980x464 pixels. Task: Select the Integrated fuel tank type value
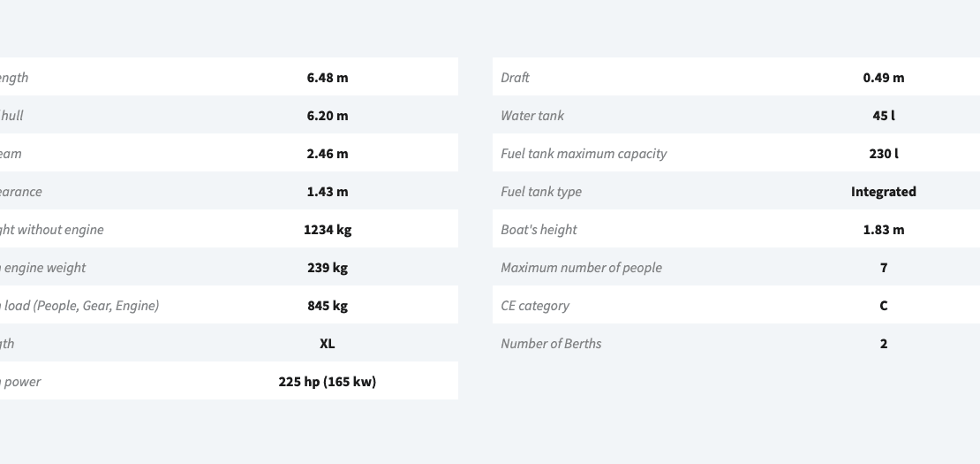[x=884, y=192]
